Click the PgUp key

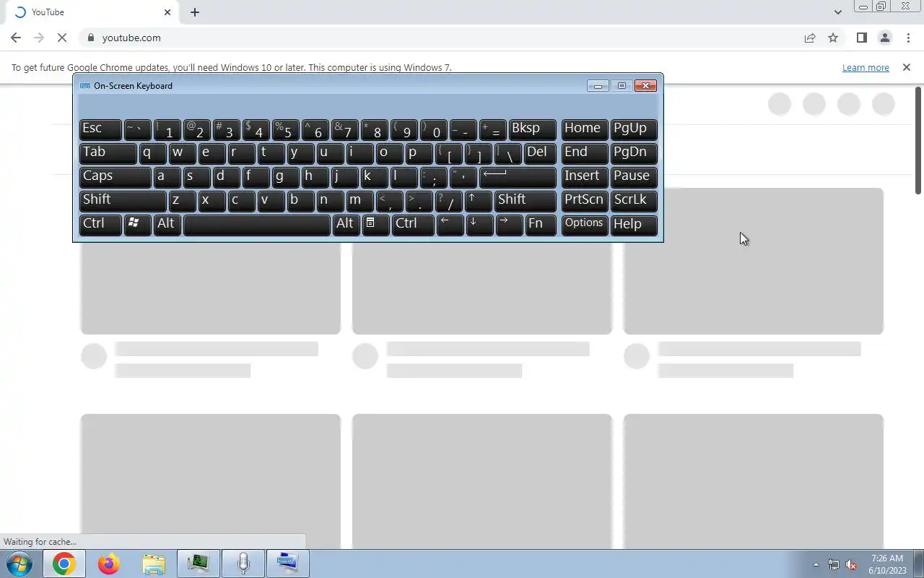click(x=634, y=129)
